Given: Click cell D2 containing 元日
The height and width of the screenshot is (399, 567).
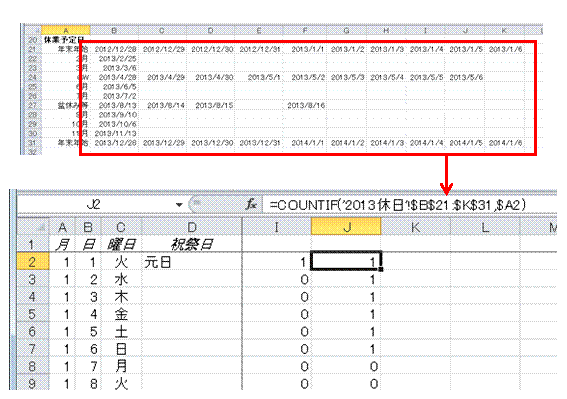Looking at the screenshot, I should (192, 262).
